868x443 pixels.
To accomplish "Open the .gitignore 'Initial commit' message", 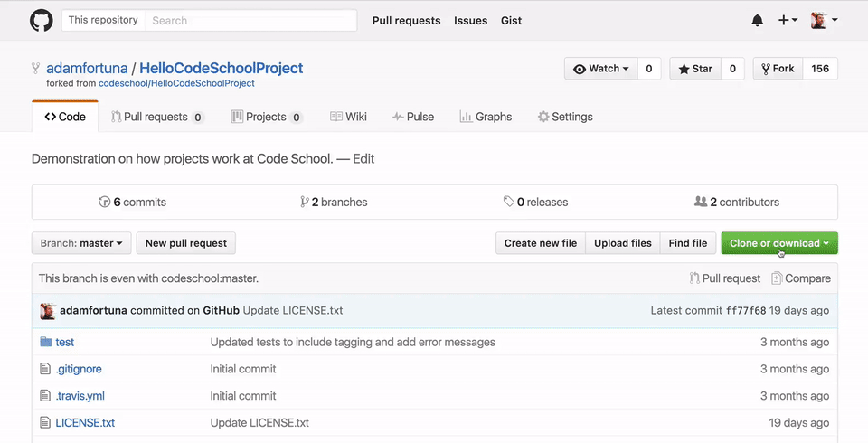I will [243, 369].
